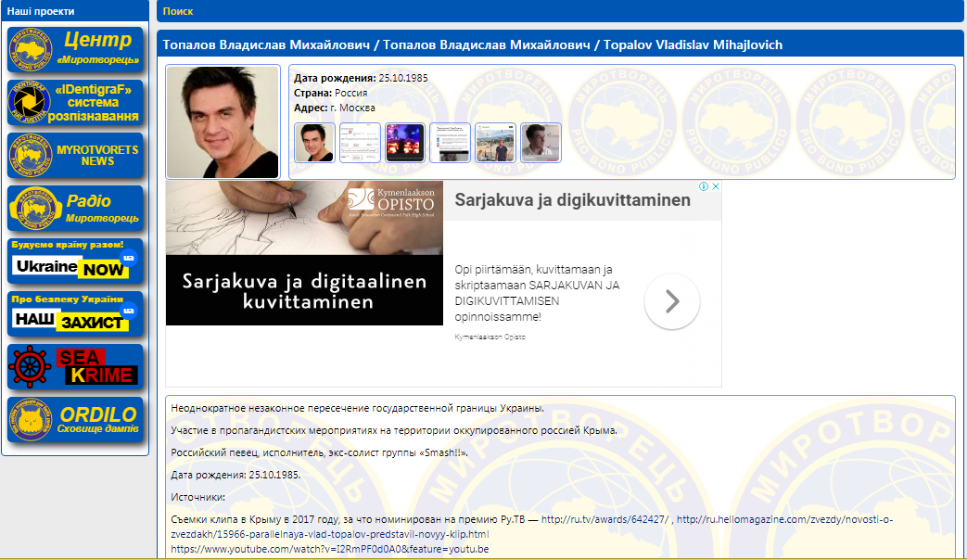Open the ru.hellomagazine.com source link
The width and height of the screenshot is (967, 560).
click(x=532, y=527)
